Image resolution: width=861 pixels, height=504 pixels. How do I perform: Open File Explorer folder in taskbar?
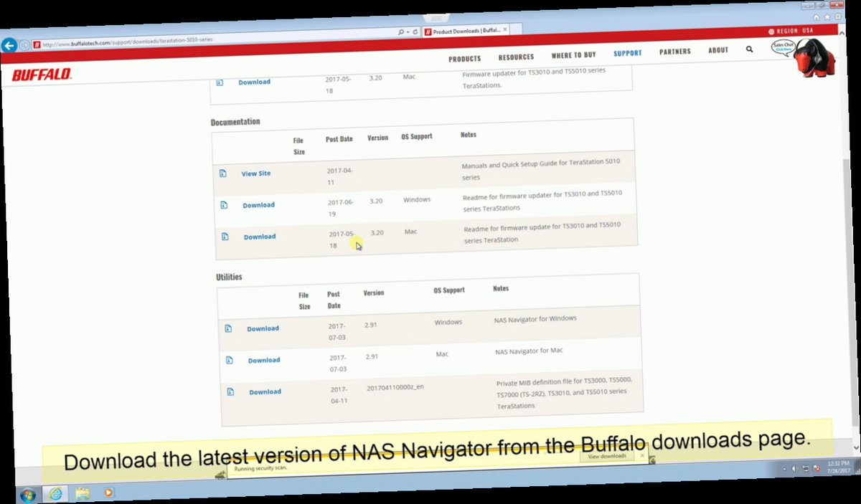click(83, 493)
